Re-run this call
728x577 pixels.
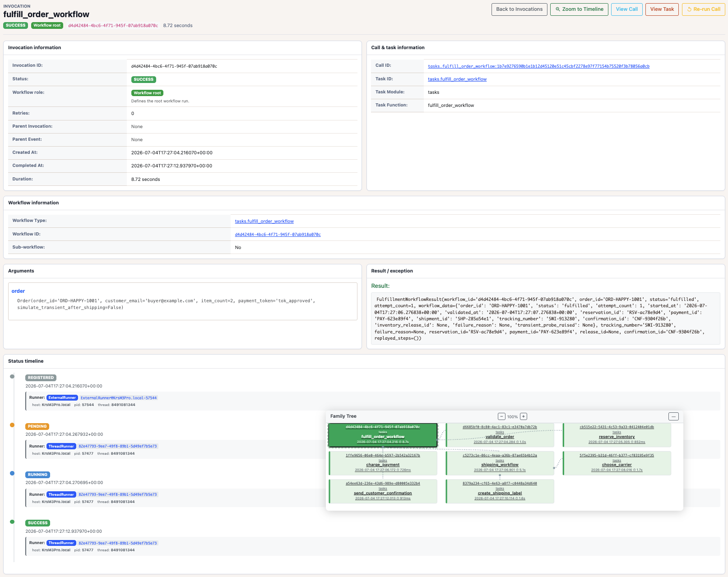click(x=704, y=9)
